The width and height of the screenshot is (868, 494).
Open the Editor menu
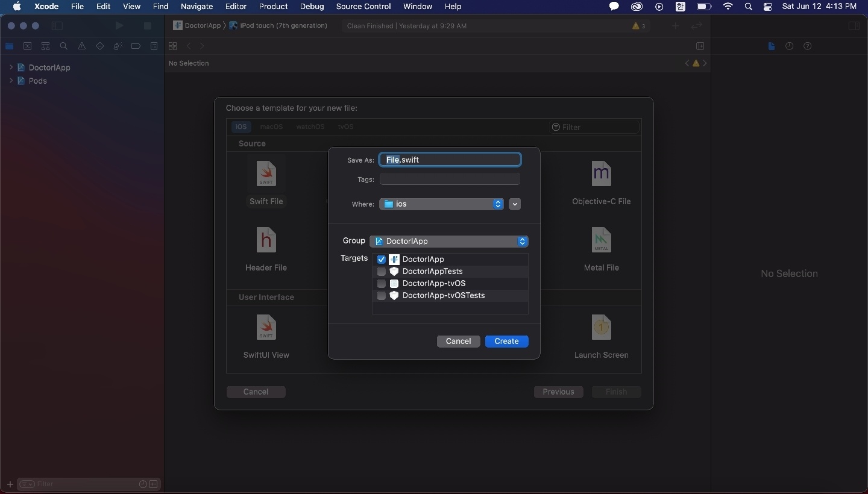(236, 7)
